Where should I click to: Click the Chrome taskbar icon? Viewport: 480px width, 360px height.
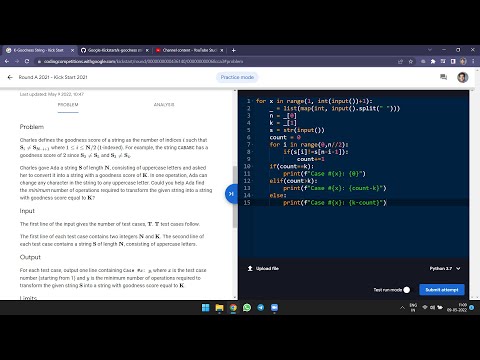233,308
